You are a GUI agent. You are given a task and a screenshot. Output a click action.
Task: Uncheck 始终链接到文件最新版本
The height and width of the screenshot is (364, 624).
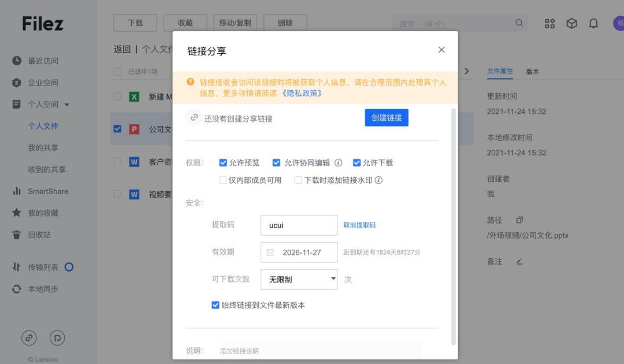(x=216, y=305)
